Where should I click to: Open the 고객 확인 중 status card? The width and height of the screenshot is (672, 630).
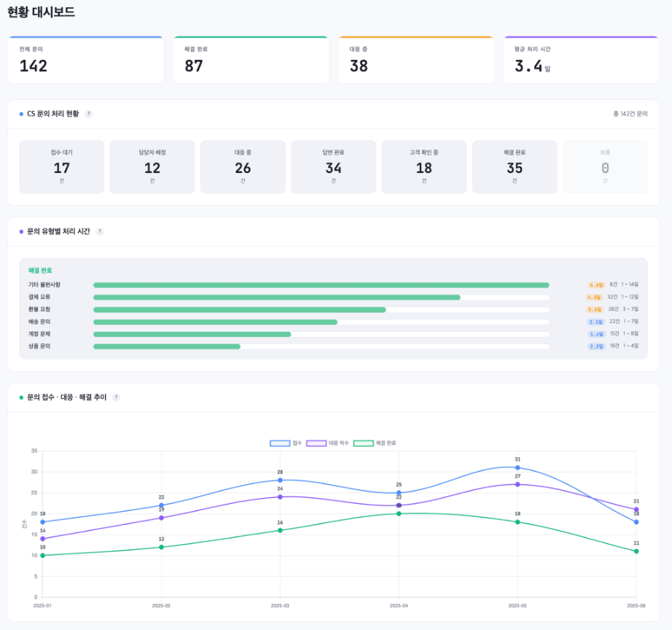(x=423, y=167)
